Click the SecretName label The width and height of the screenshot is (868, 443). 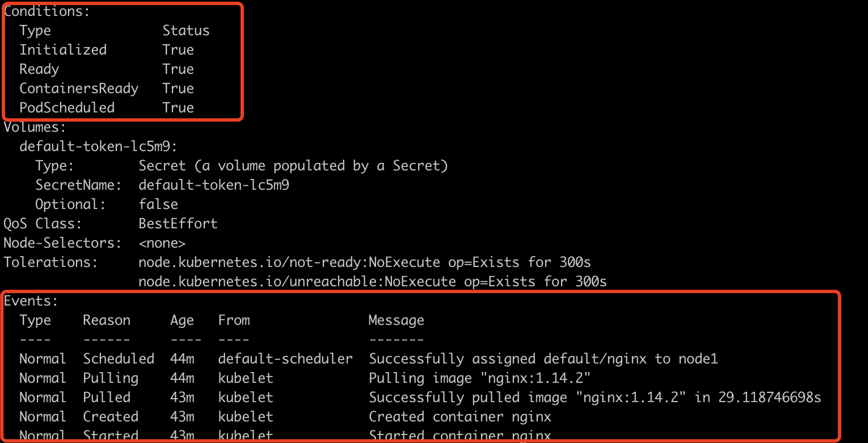(x=78, y=185)
